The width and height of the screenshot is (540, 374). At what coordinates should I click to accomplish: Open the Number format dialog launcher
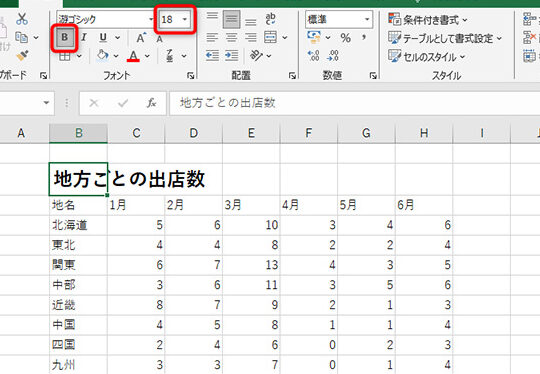coord(373,75)
